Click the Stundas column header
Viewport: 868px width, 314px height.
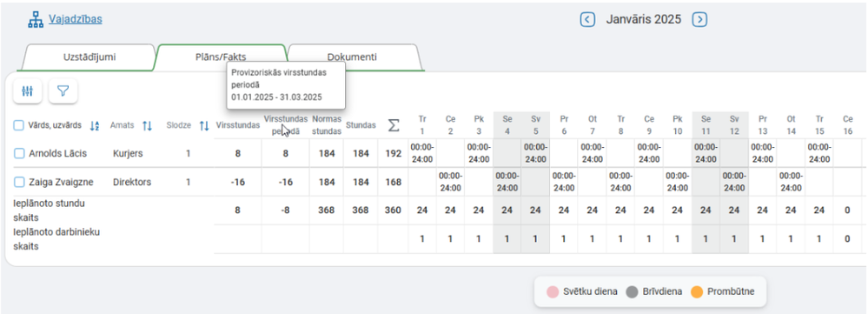pyautogui.click(x=361, y=126)
